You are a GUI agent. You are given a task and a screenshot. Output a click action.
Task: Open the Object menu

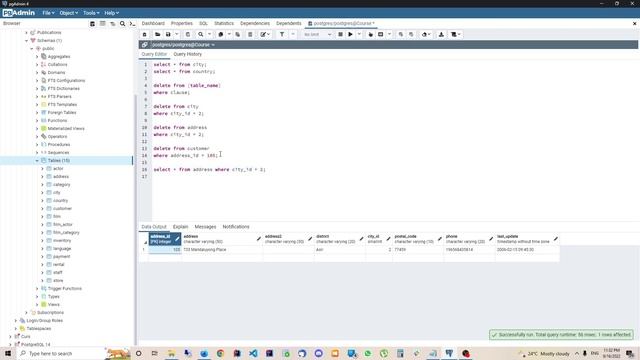click(69, 13)
